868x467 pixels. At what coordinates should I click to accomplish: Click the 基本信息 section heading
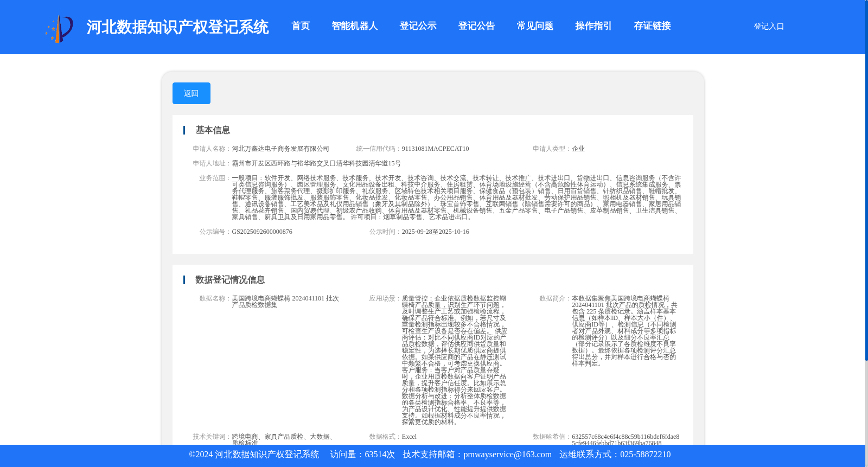coord(213,130)
